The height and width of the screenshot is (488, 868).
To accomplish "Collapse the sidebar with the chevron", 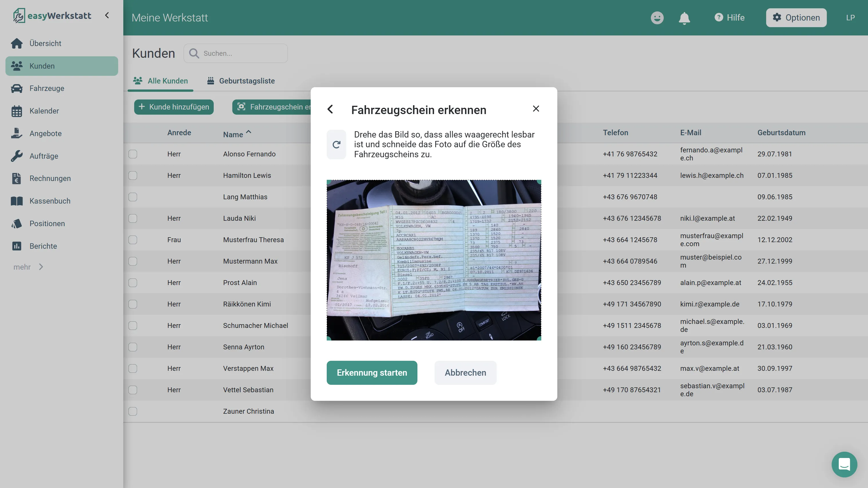I will pyautogui.click(x=107, y=15).
